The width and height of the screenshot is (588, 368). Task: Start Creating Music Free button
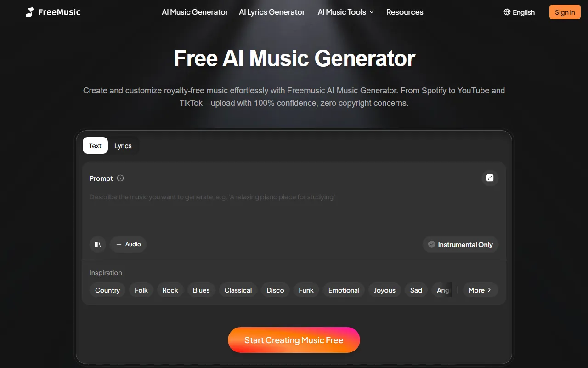click(294, 340)
